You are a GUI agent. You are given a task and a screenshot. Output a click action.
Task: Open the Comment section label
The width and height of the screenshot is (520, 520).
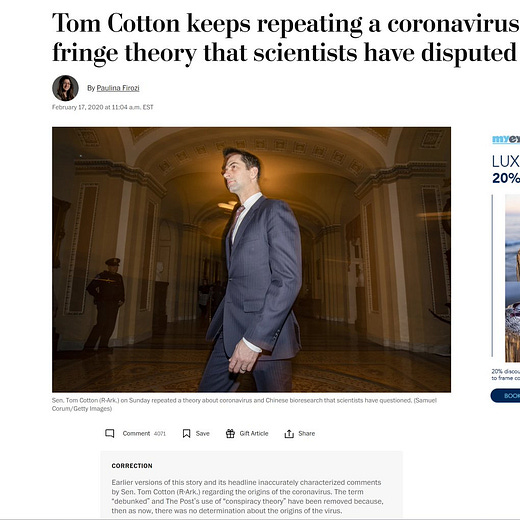pyautogui.click(x=136, y=433)
